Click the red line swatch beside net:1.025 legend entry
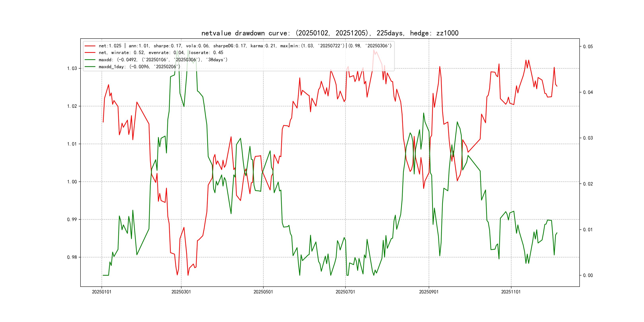The image size is (644, 322). point(90,46)
